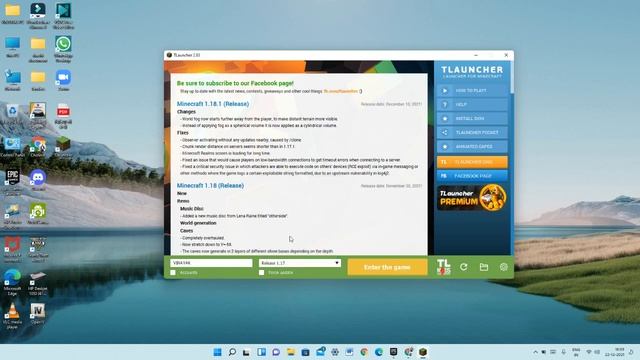
Task: Click Edge icon on taskbar
Action: coord(379,352)
